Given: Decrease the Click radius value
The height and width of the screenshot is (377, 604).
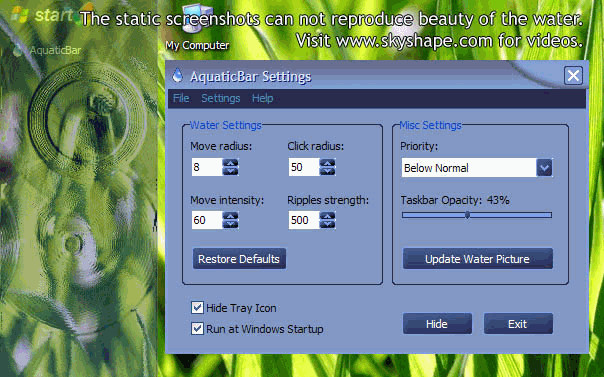Looking at the screenshot, I should click(327, 171).
